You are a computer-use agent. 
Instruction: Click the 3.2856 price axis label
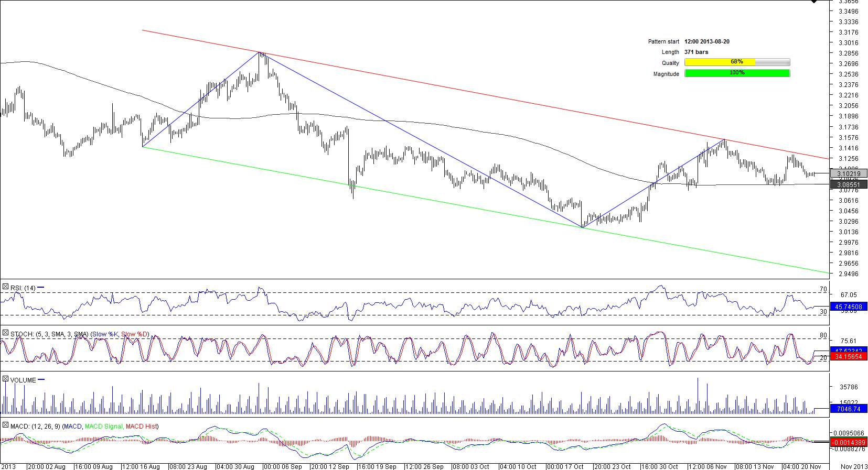tap(849, 53)
